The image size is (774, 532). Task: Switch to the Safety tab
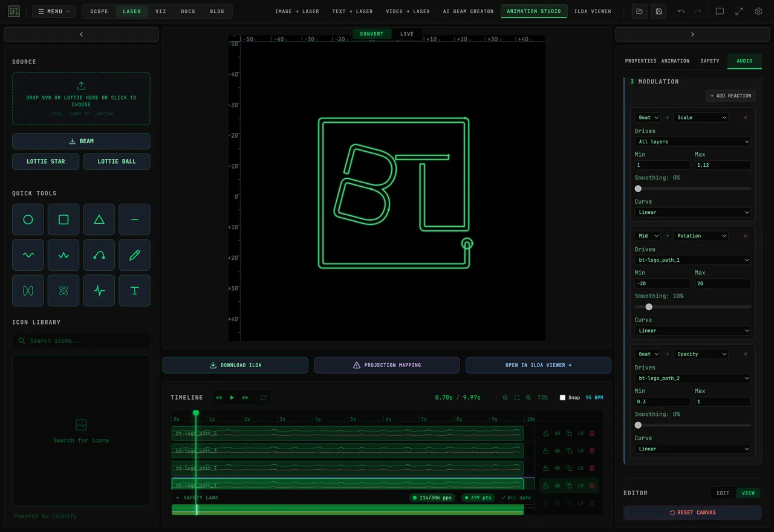tap(710, 61)
